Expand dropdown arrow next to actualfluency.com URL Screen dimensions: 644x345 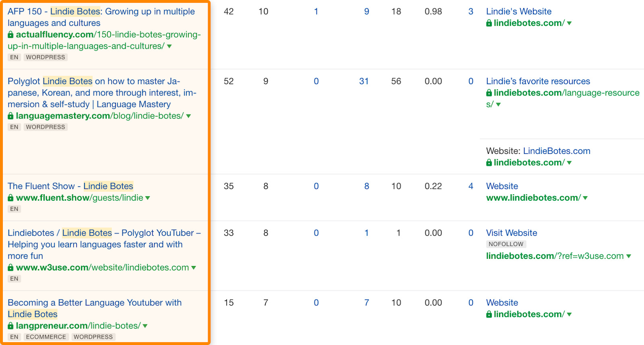pyautogui.click(x=169, y=46)
